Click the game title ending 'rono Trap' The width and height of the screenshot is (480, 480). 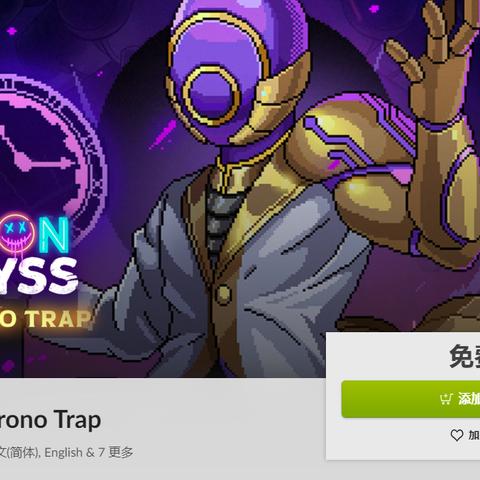(x=50, y=421)
